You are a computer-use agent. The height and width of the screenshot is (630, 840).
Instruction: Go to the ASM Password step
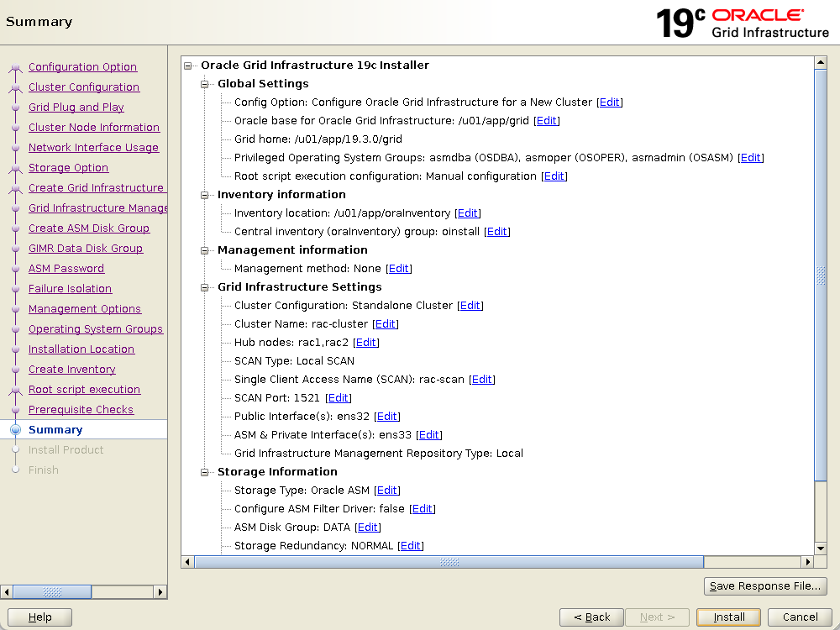tap(66, 269)
